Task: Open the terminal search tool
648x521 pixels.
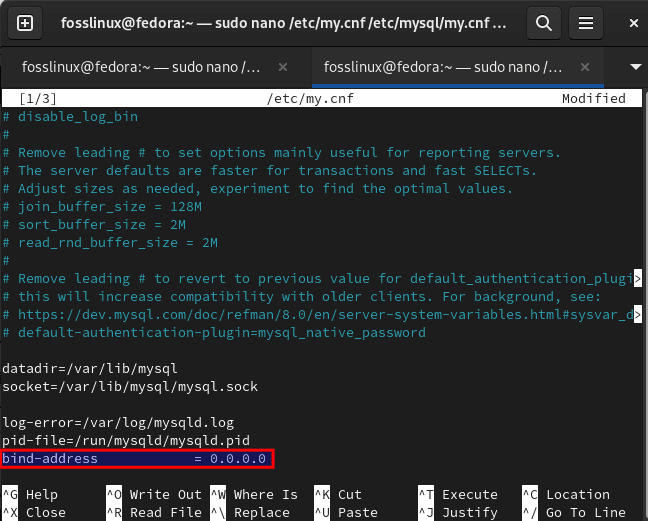Action: tap(543, 23)
